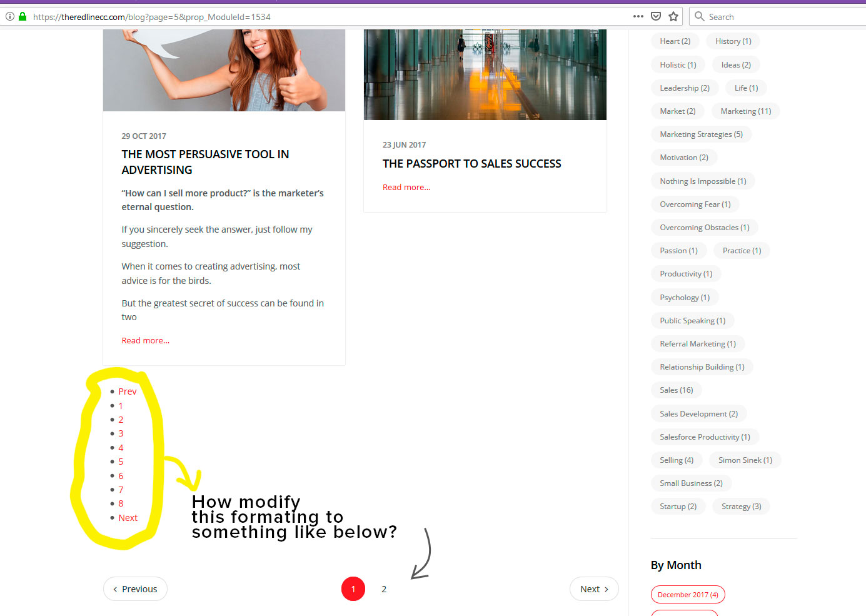This screenshot has width=866, height=616.
Task: Select the Productivity (1) tag
Action: [686, 274]
